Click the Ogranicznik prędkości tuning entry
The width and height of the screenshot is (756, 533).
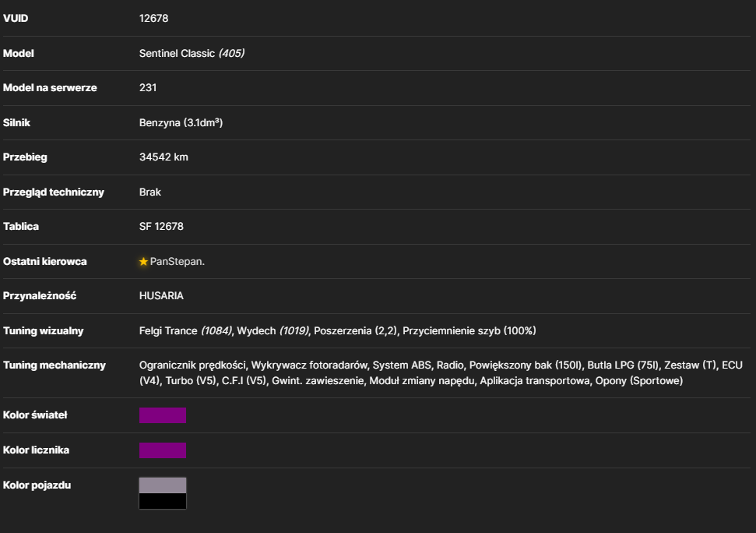tap(192, 365)
